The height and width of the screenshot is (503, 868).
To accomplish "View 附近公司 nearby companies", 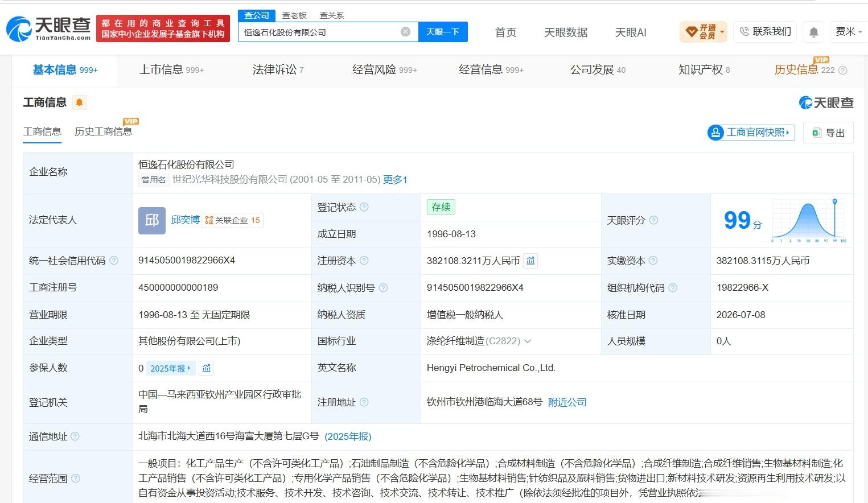I will 567,402.
